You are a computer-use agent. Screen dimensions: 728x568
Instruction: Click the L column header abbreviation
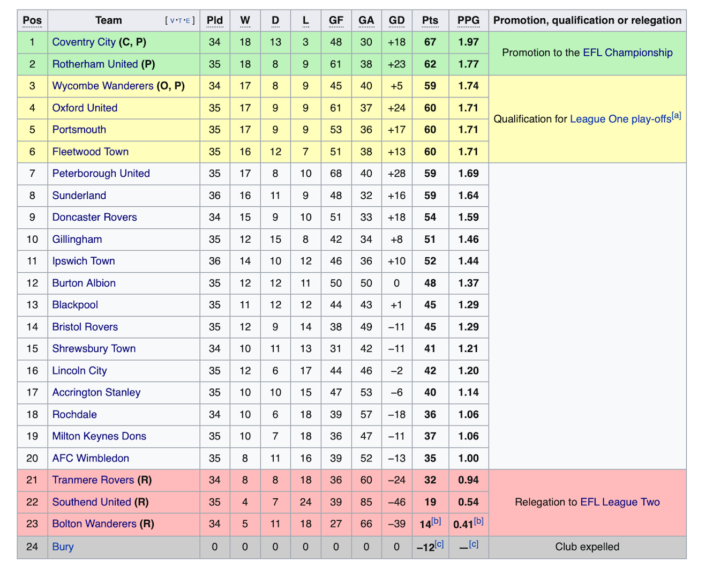pyautogui.click(x=305, y=20)
